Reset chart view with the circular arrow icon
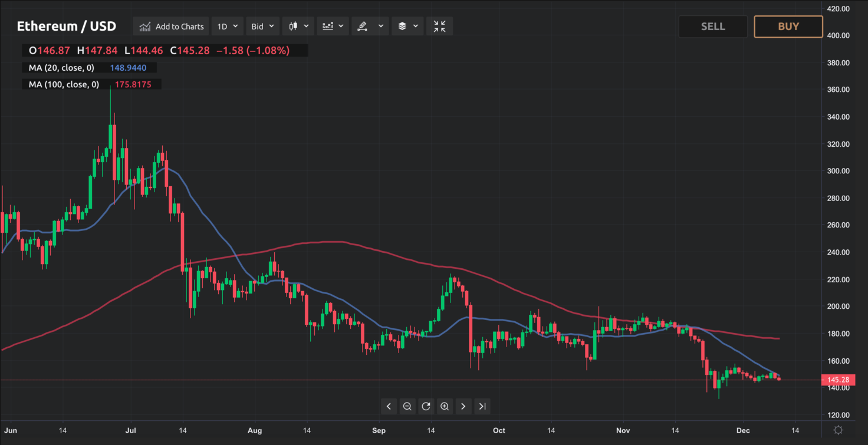The width and height of the screenshot is (868, 445). click(426, 406)
